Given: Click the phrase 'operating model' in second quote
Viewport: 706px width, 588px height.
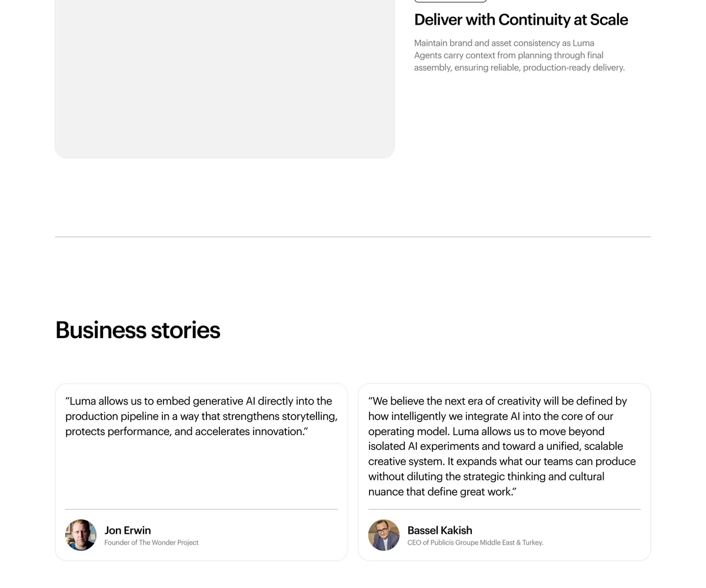Looking at the screenshot, I should coord(409,431).
